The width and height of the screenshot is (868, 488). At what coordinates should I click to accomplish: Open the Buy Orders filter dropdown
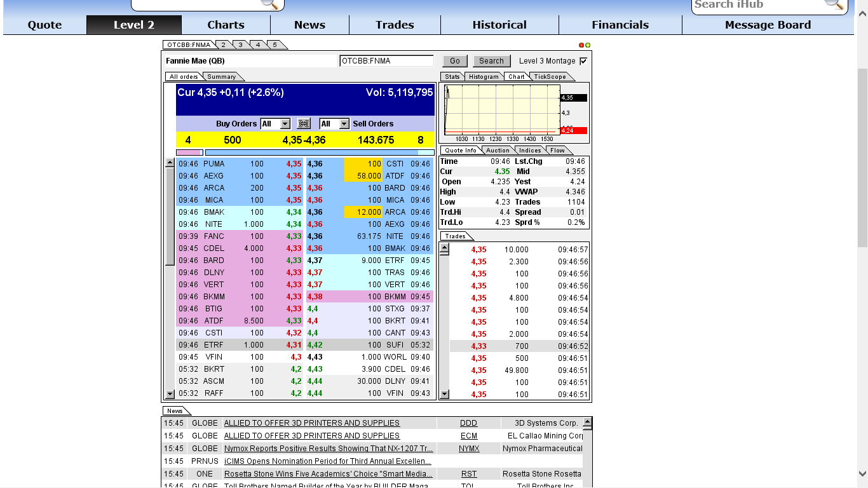click(275, 123)
